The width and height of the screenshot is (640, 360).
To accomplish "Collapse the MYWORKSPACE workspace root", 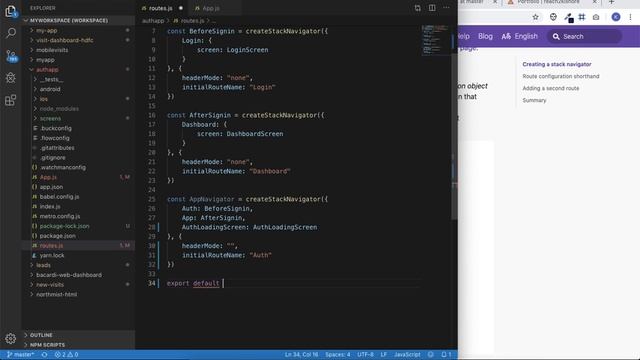I will (69, 20).
